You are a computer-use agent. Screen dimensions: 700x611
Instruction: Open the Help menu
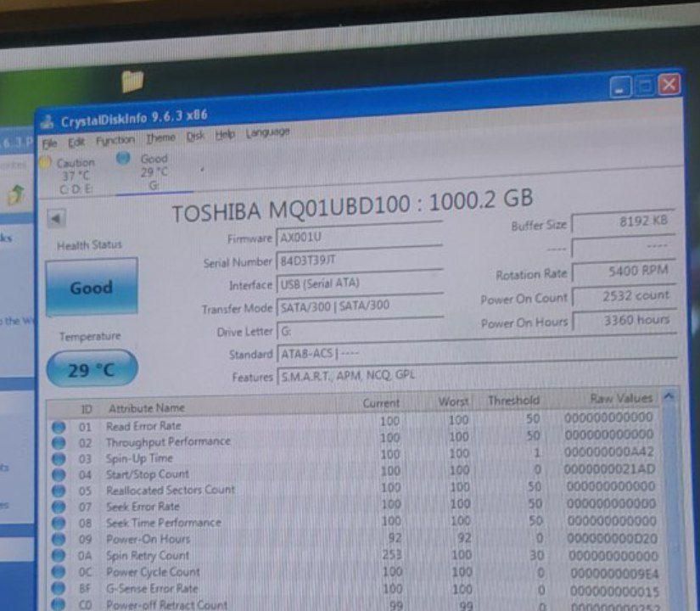click(x=225, y=134)
